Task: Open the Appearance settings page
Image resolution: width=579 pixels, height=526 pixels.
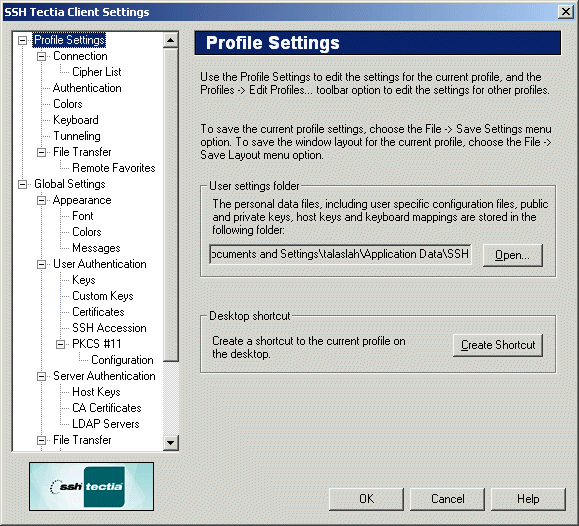Action: point(82,200)
